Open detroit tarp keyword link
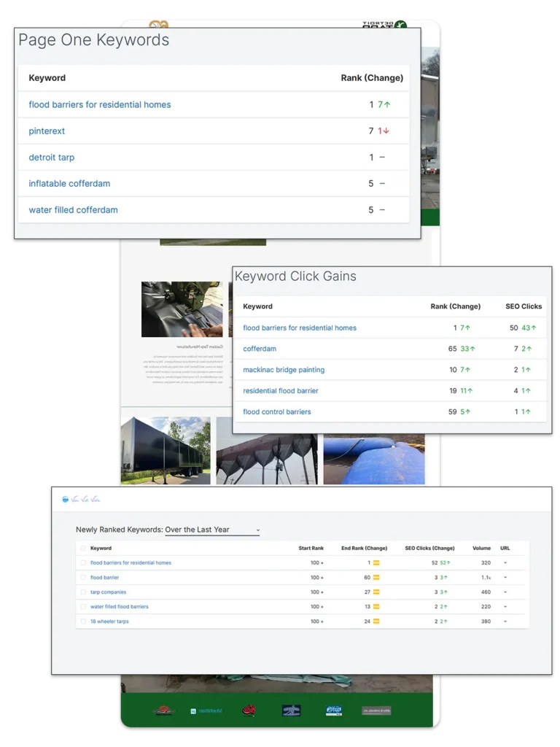This screenshot has width=560, height=747. tap(51, 158)
